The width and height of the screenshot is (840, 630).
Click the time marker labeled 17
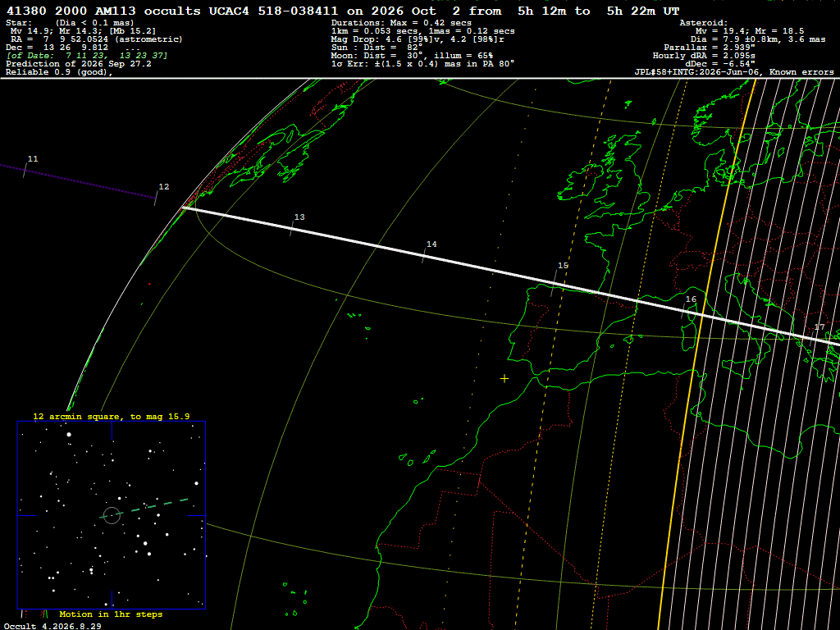(819, 327)
